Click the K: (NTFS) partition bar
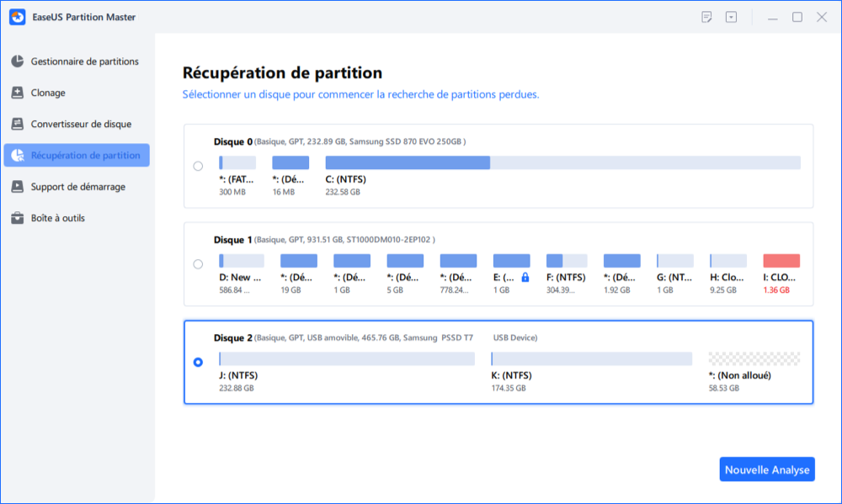 pyautogui.click(x=592, y=358)
